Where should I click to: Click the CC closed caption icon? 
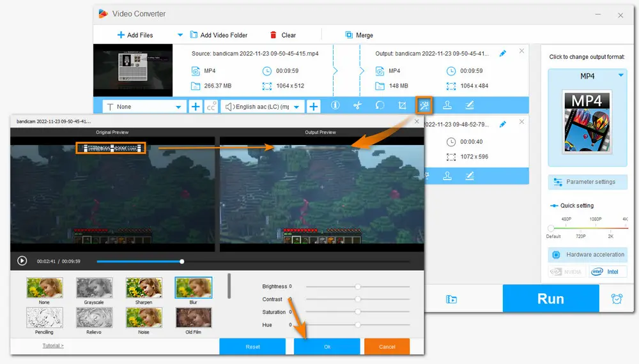211,107
